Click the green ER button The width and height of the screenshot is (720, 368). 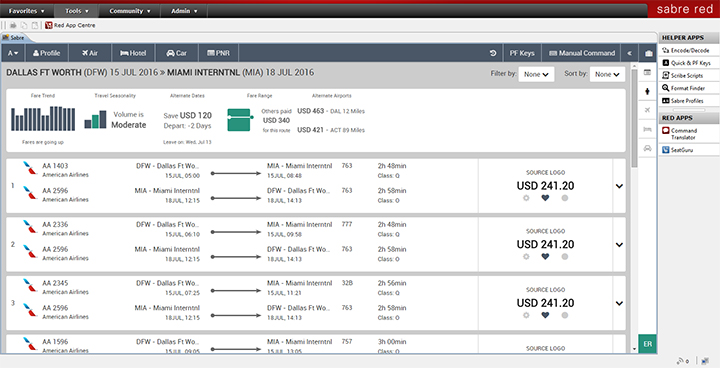647,344
